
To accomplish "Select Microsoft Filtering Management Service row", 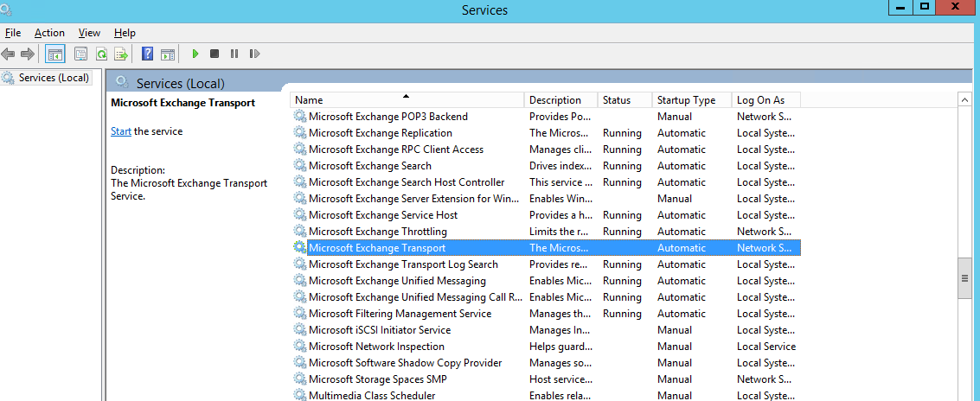I will pyautogui.click(x=400, y=314).
